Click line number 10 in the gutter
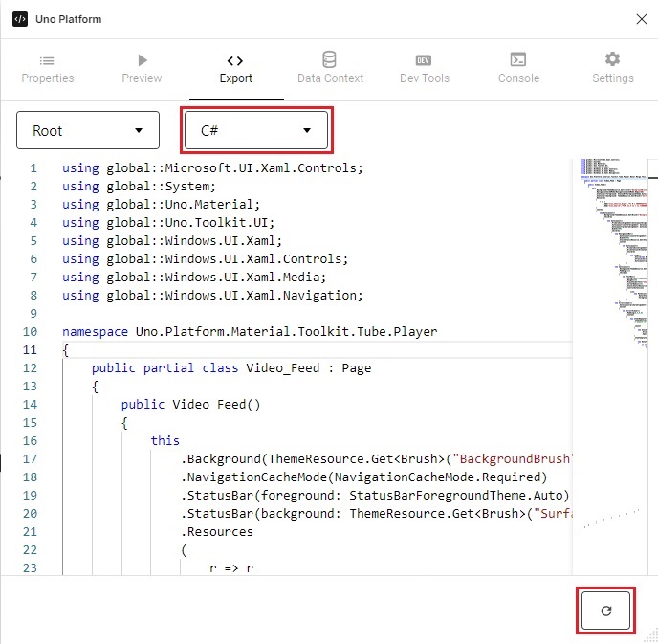 (30, 332)
